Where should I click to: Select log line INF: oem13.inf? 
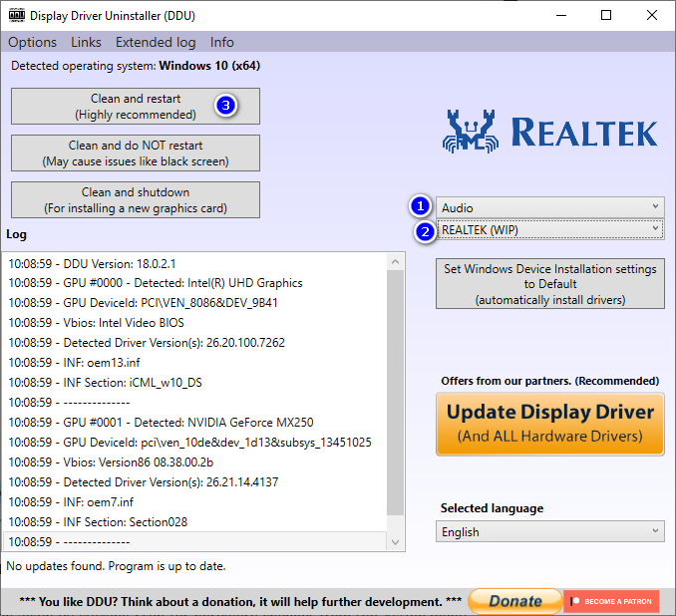(x=194, y=363)
